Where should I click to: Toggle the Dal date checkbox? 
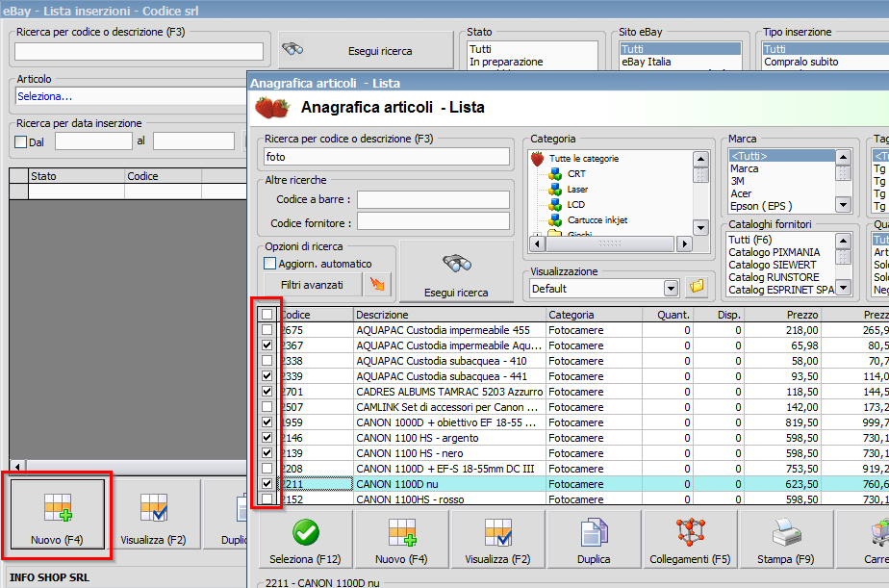coord(21,141)
